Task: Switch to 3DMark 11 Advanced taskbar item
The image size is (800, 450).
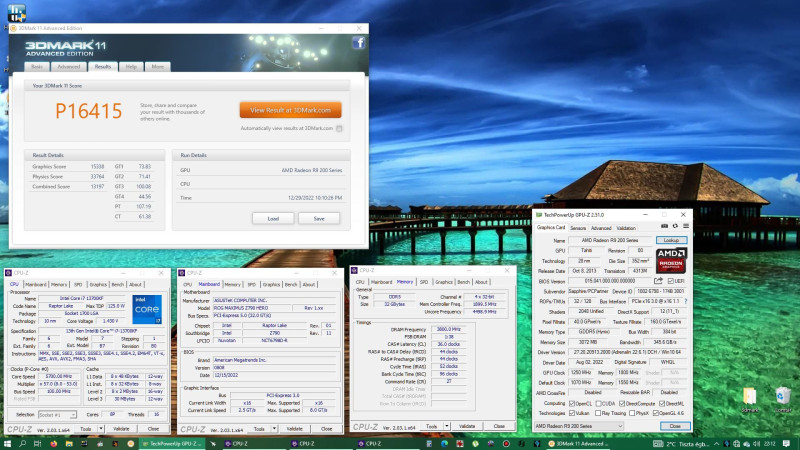Action: 578,444
